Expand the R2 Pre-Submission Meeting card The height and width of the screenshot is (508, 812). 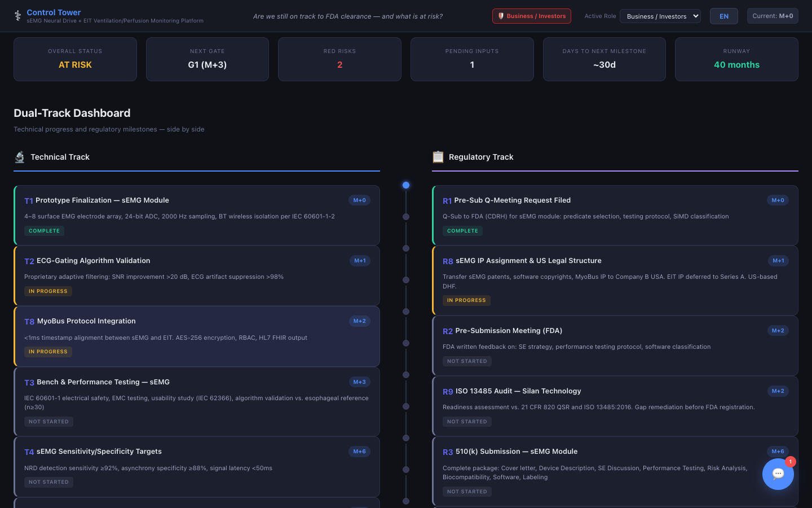[615, 345]
